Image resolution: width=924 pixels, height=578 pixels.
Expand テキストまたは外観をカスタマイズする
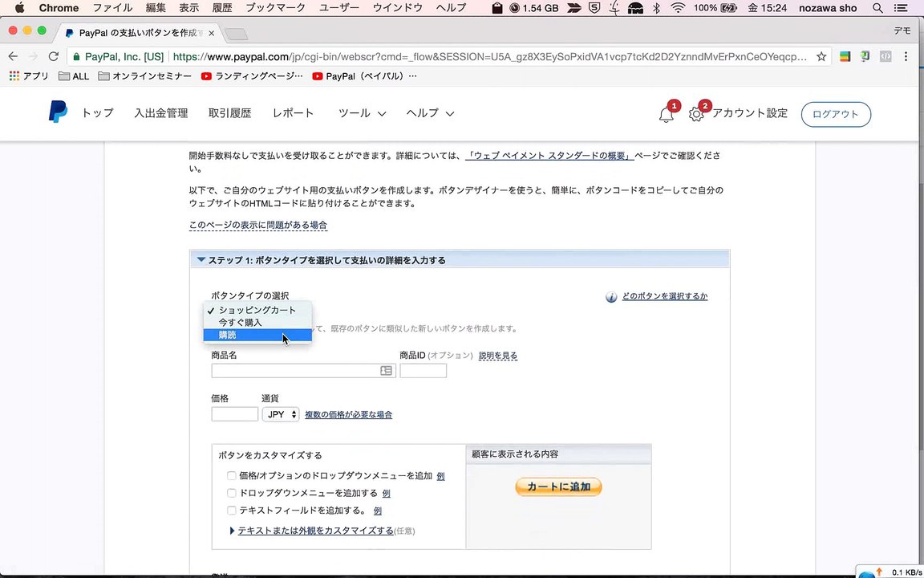315,531
